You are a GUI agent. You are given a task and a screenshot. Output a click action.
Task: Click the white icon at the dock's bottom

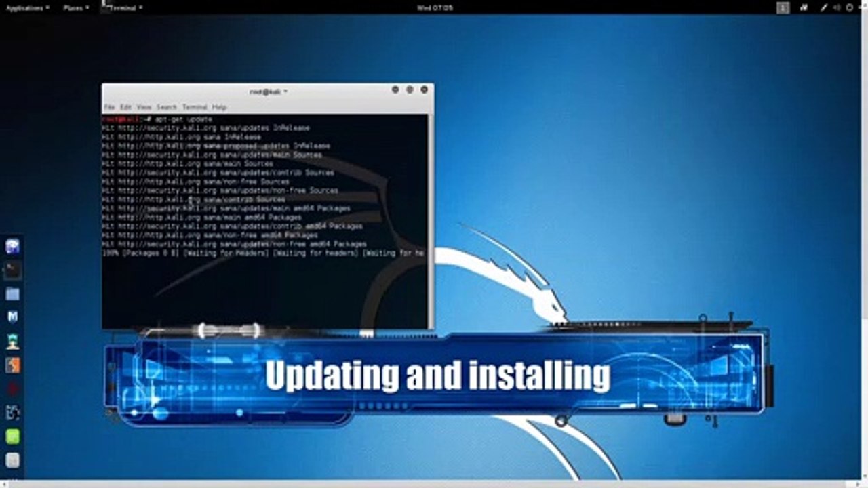tap(12, 460)
